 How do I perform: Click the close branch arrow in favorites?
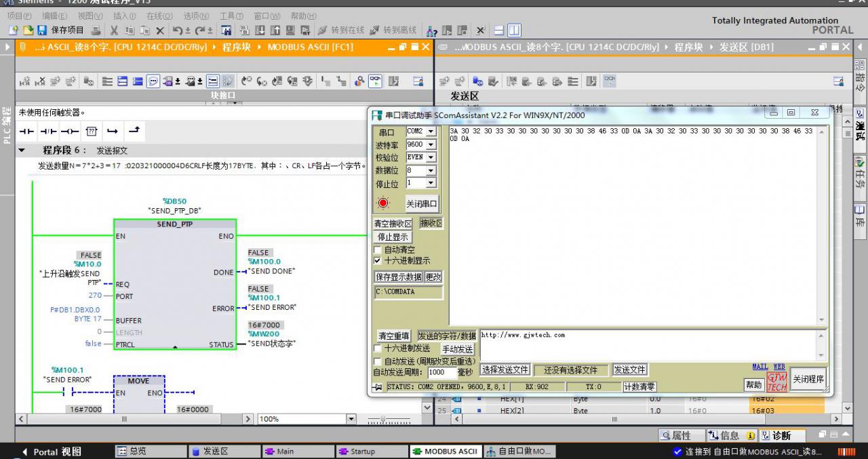(x=134, y=131)
